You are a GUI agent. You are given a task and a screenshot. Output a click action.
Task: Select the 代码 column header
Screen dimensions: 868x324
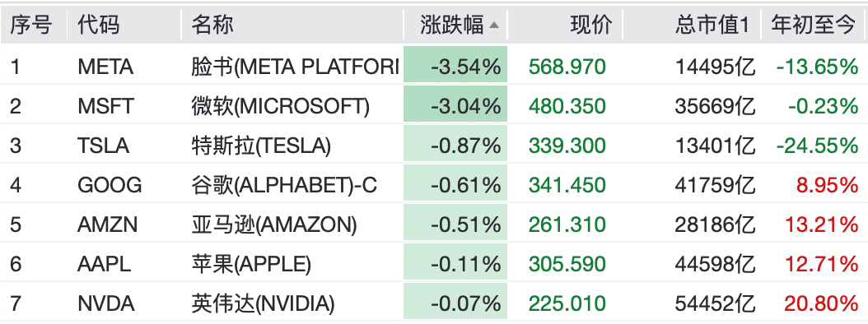99,25
